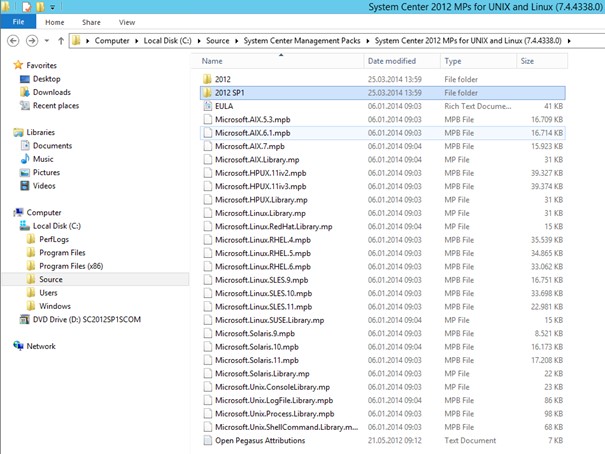The height and width of the screenshot is (454, 605).
Task: Switch to the Home ribbon tab
Action: (54, 22)
